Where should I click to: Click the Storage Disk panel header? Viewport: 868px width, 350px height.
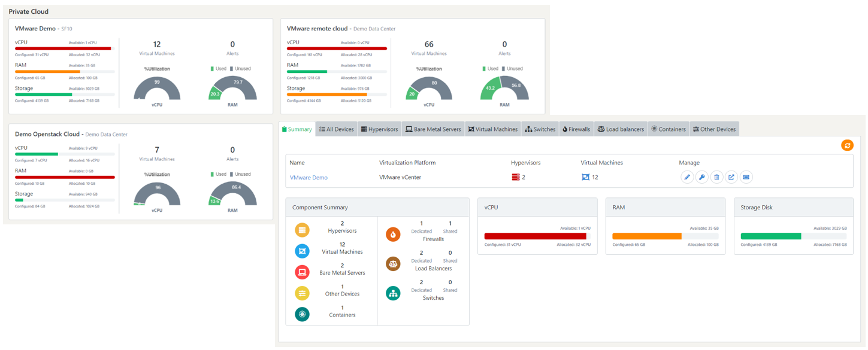[x=794, y=207]
